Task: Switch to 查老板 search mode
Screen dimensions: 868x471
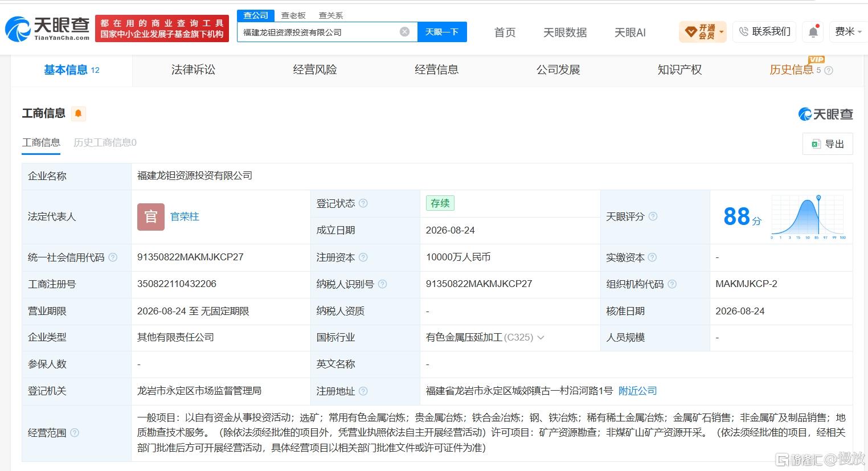Action: pyautogui.click(x=293, y=15)
